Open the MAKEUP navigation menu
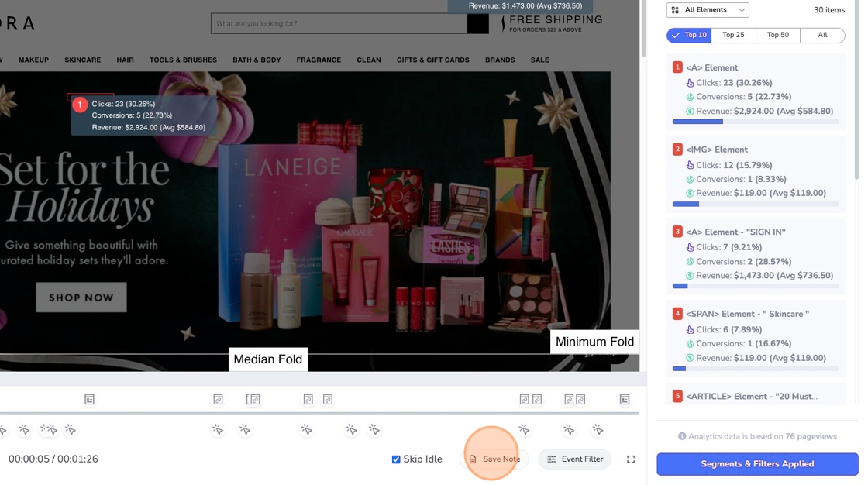 pyautogui.click(x=34, y=60)
